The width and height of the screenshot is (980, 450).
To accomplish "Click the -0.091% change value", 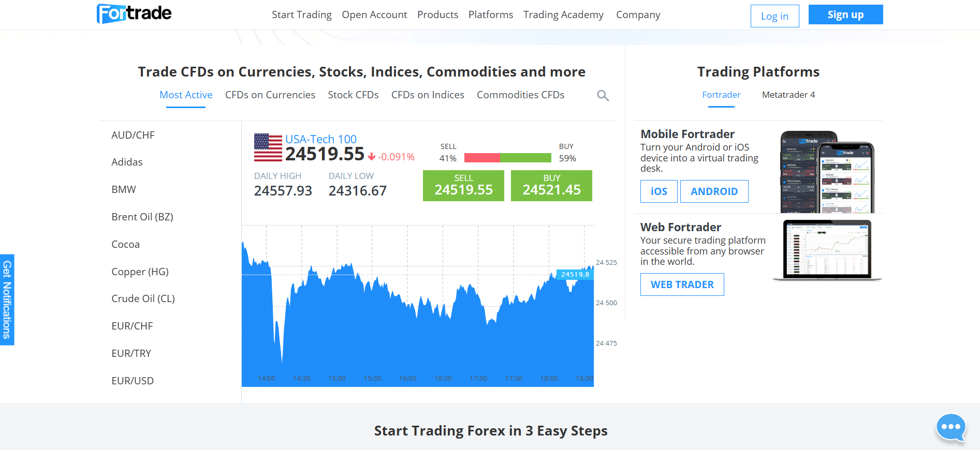I will [x=397, y=157].
